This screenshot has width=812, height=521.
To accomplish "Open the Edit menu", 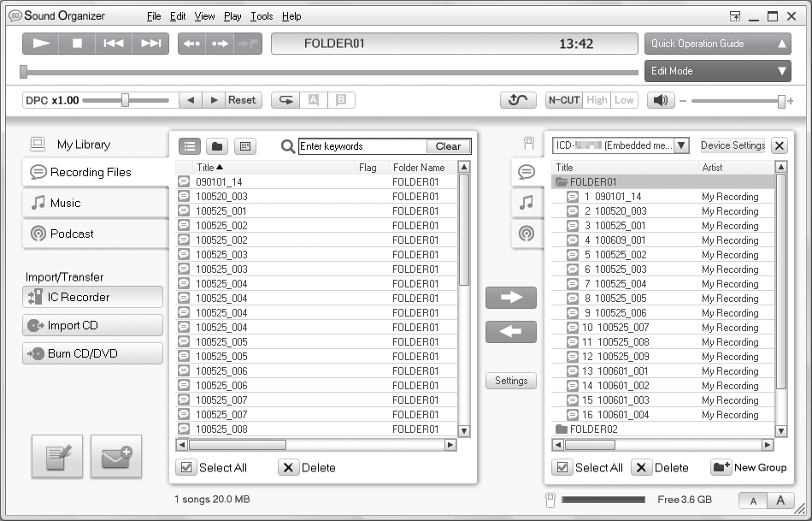I will click(x=178, y=16).
